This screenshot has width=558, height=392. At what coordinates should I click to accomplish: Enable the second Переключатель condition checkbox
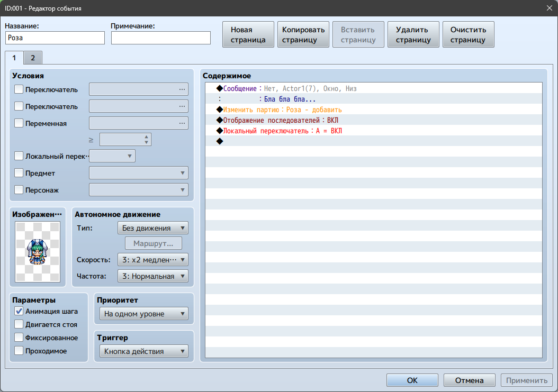click(x=19, y=106)
